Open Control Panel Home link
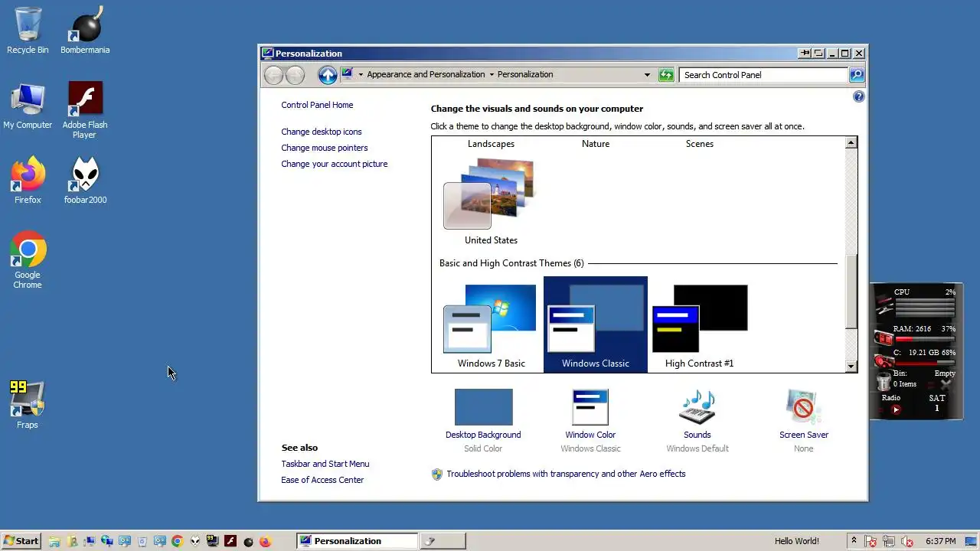This screenshot has height=551, width=980. coord(317,105)
